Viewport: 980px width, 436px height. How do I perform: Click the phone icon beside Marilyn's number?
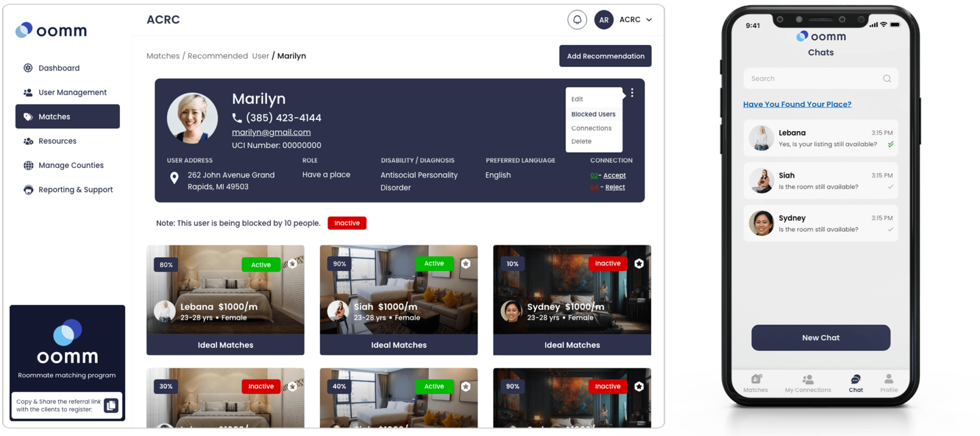(x=237, y=118)
